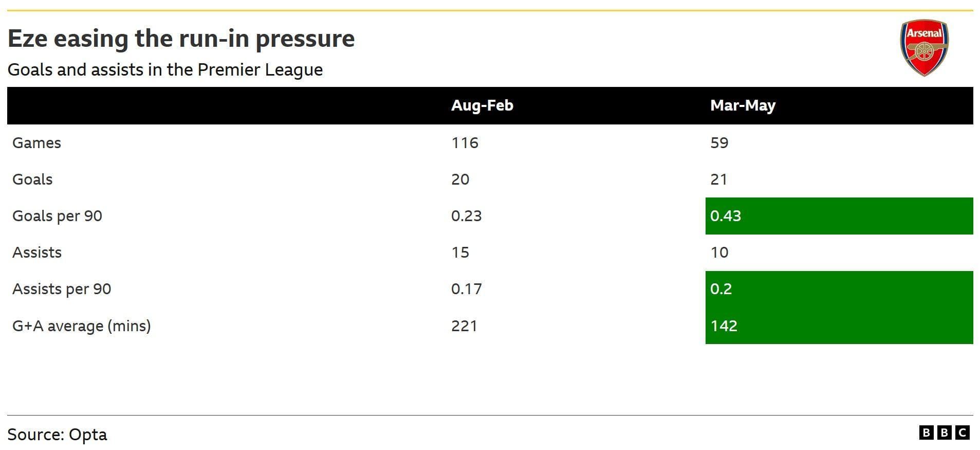Click the green 0.2 assists per 90 cell
This screenshot has height=450, width=980.
839,289
